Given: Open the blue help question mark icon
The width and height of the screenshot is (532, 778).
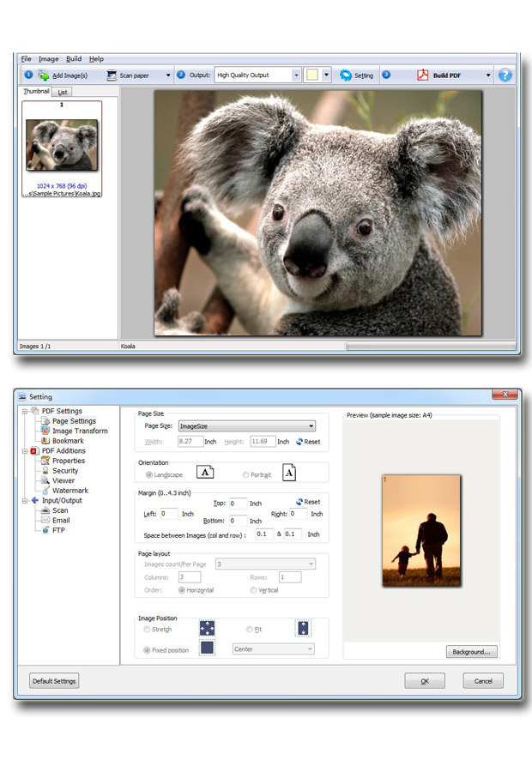Looking at the screenshot, I should 505,75.
